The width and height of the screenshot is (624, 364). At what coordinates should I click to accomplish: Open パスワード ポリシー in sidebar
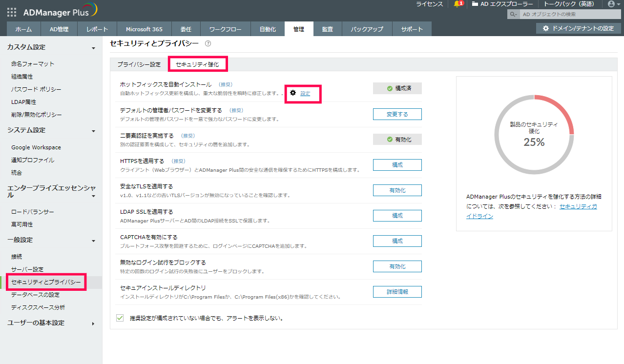pyautogui.click(x=36, y=89)
